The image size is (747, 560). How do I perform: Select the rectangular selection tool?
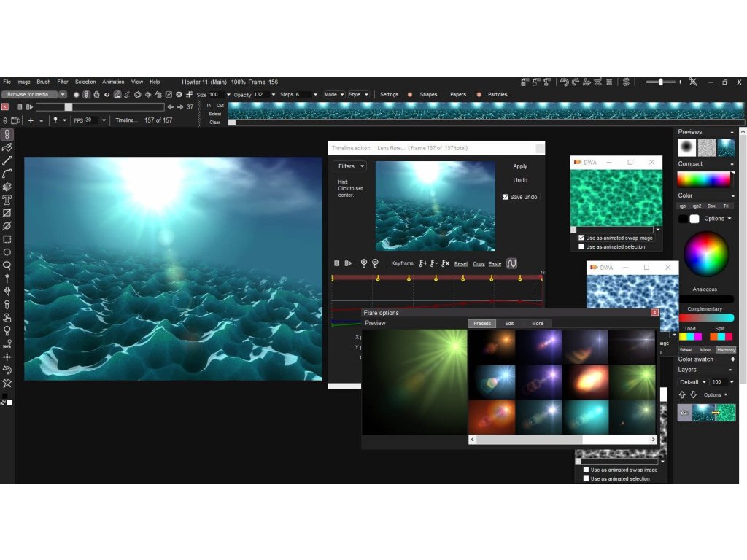(x=7, y=239)
